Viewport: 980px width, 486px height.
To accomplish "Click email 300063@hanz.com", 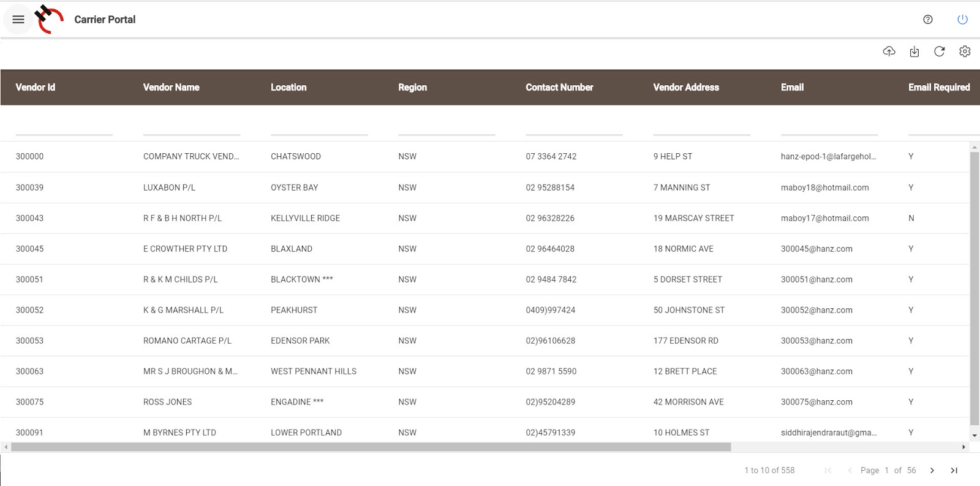I will (816, 371).
